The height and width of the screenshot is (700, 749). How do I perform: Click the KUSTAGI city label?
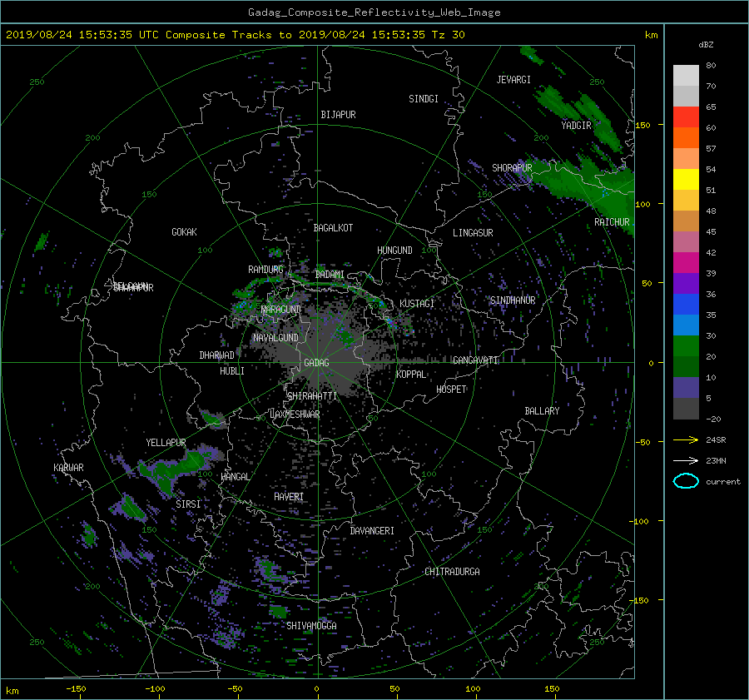(417, 304)
